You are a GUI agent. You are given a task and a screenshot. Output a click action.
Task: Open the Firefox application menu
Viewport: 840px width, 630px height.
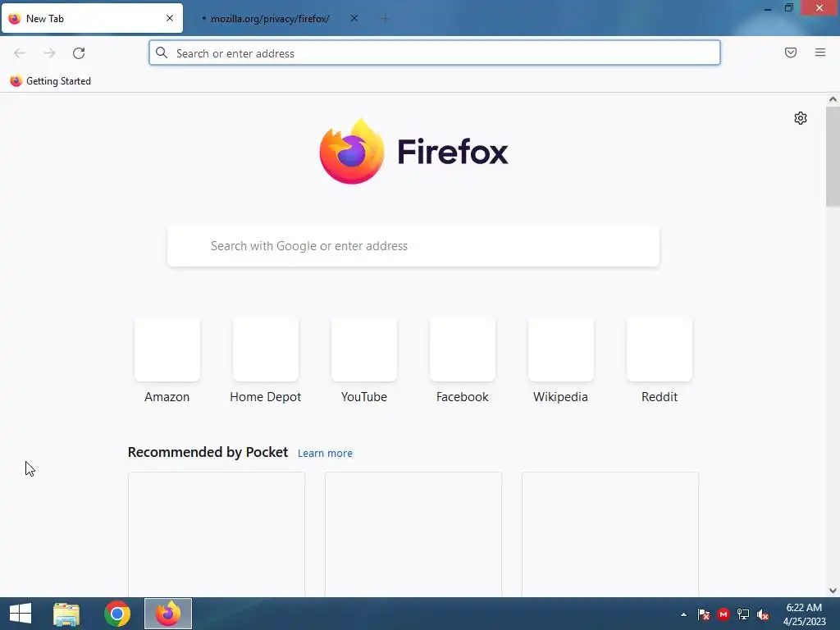(x=820, y=52)
